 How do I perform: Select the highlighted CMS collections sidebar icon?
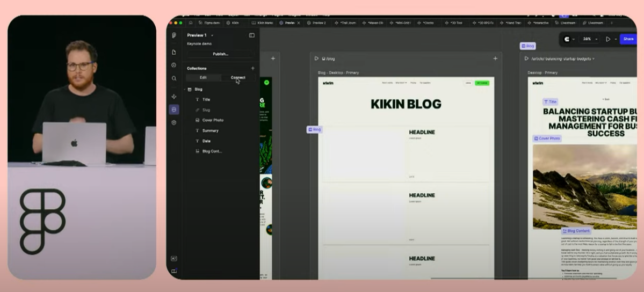coord(174,109)
